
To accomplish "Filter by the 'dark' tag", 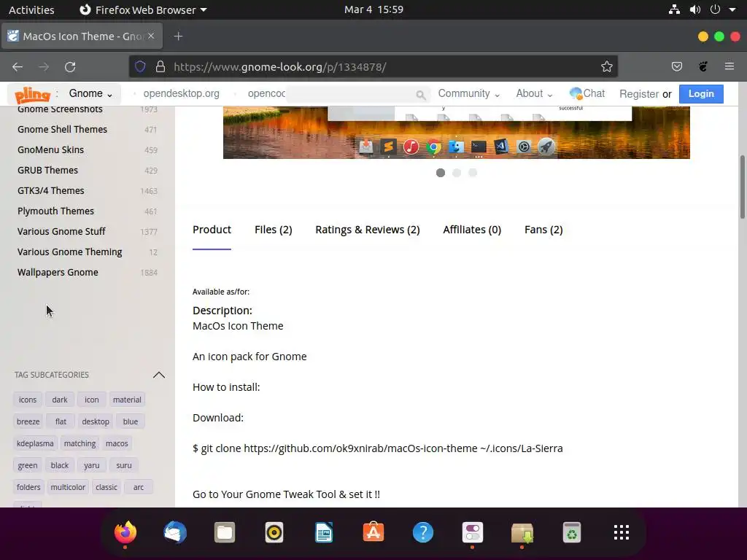I will click(x=60, y=400).
